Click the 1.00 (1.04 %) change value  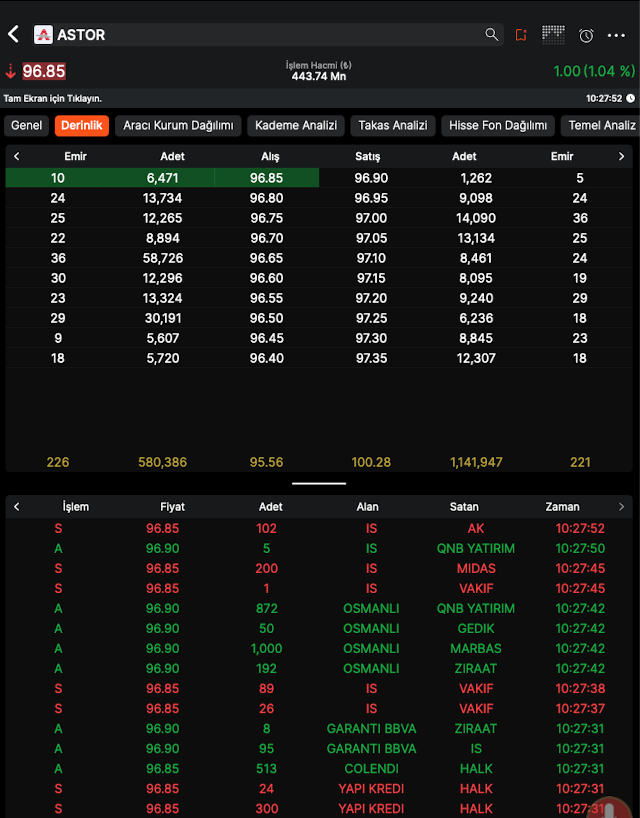click(x=594, y=71)
